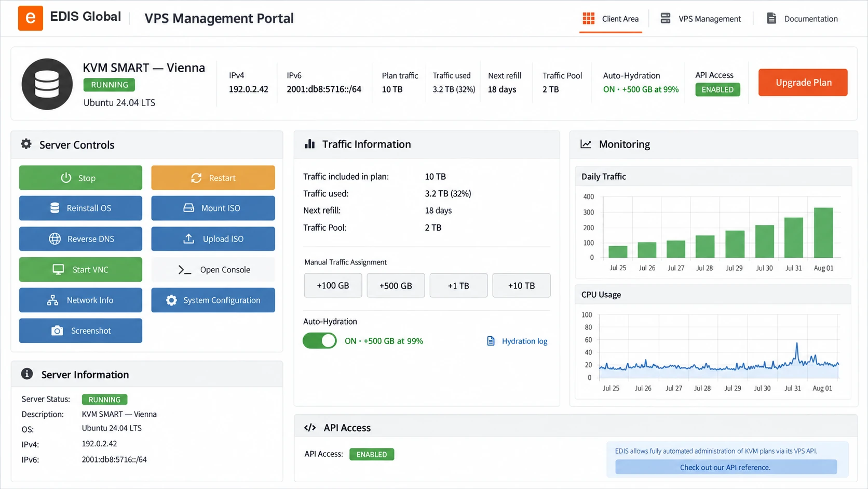Screen dimensions: 868x489
Task: Click Ubuntu 24.04 LTS in Server Information
Action: [112, 428]
